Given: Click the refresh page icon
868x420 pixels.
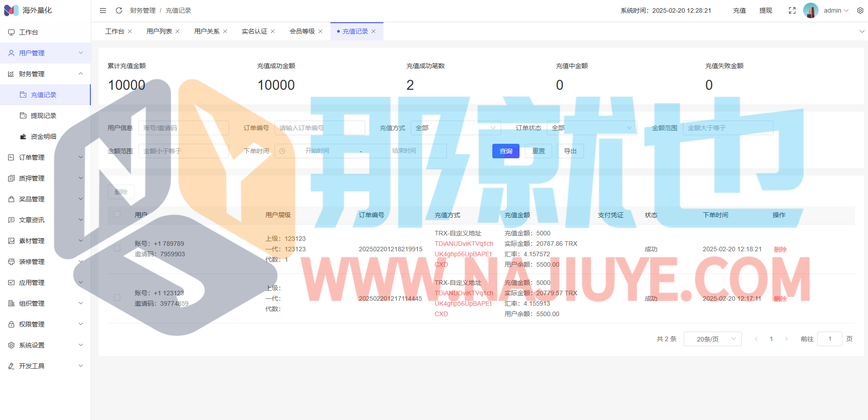Looking at the screenshot, I should [119, 10].
